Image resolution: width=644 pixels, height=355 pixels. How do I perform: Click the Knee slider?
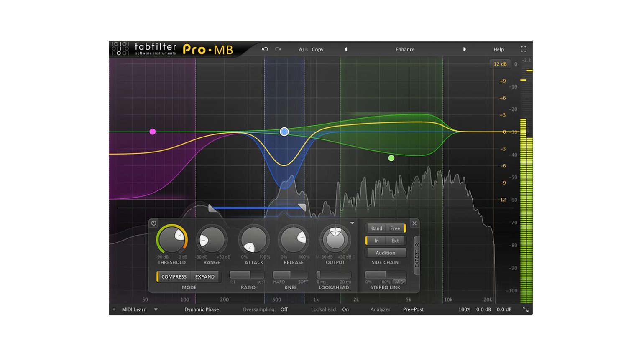(x=291, y=275)
